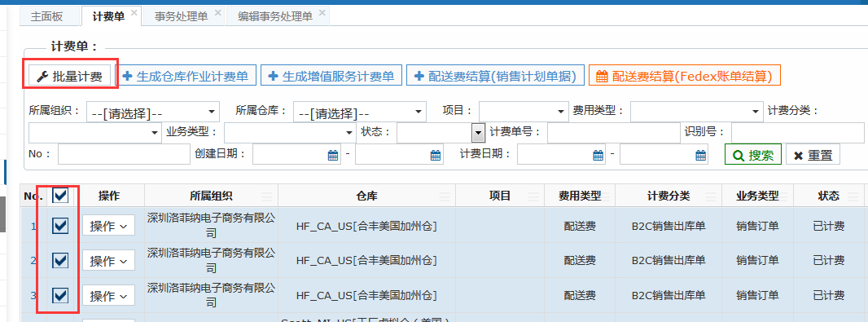Switch to the 主面板 tab
The image size is (868, 322).
[x=46, y=16]
